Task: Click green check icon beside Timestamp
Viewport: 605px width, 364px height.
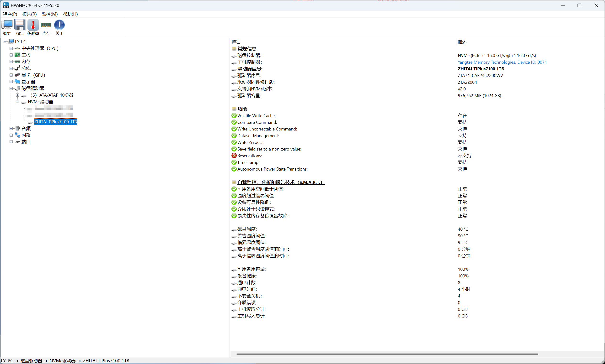Action: pyautogui.click(x=234, y=162)
